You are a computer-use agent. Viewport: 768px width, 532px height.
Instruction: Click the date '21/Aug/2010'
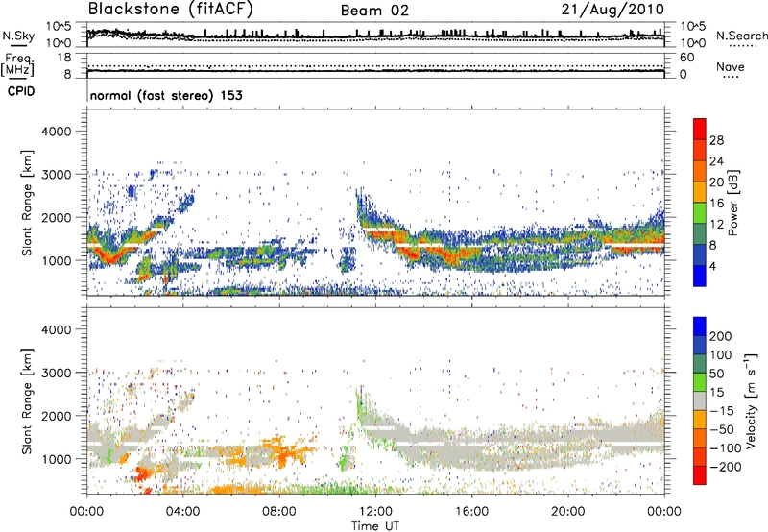[x=612, y=10]
